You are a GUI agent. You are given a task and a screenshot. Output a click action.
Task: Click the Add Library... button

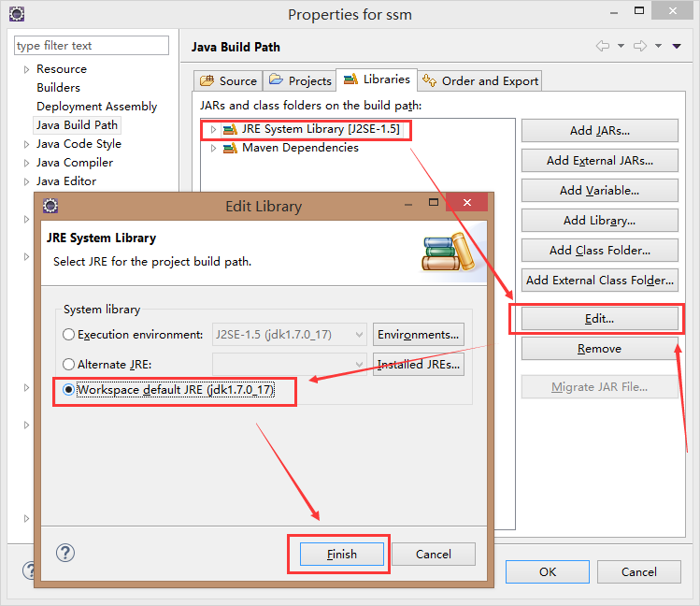pos(600,220)
